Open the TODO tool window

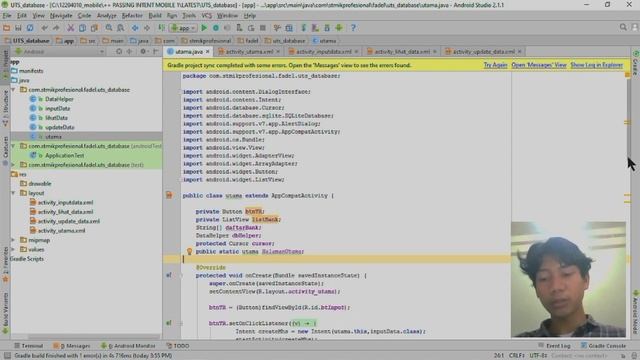[178, 346]
